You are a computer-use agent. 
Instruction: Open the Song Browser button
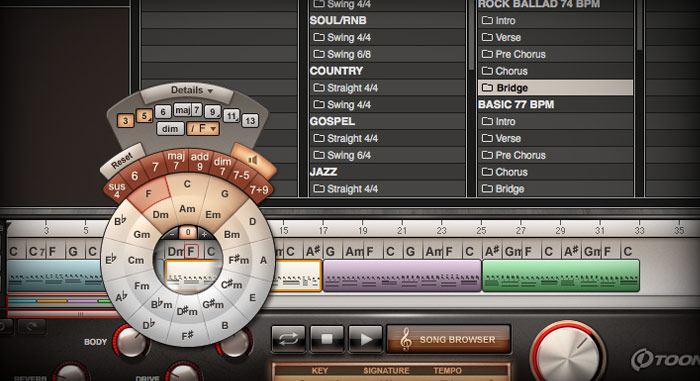449,339
